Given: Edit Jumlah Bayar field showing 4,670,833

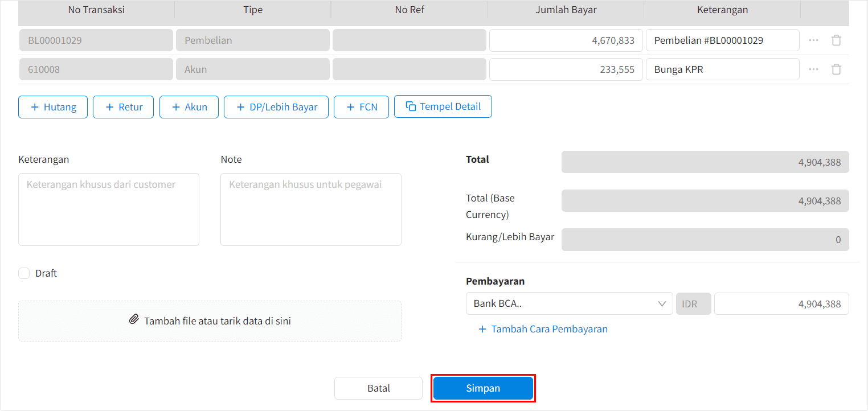Looking at the screenshot, I should (566, 40).
